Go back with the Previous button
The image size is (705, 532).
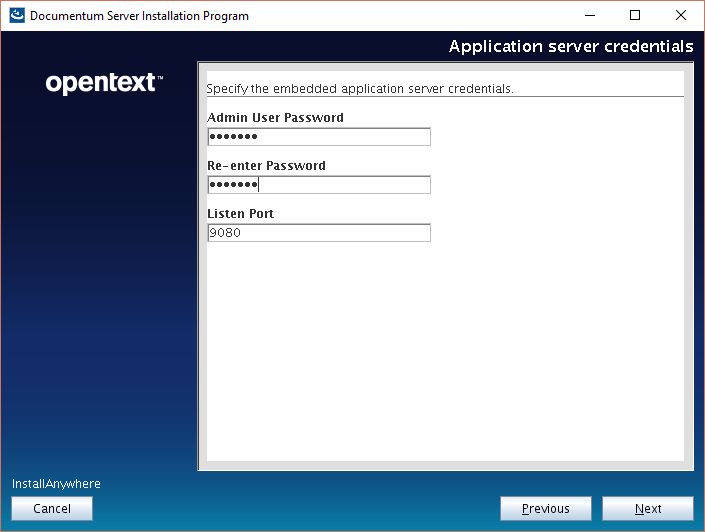[x=545, y=509]
